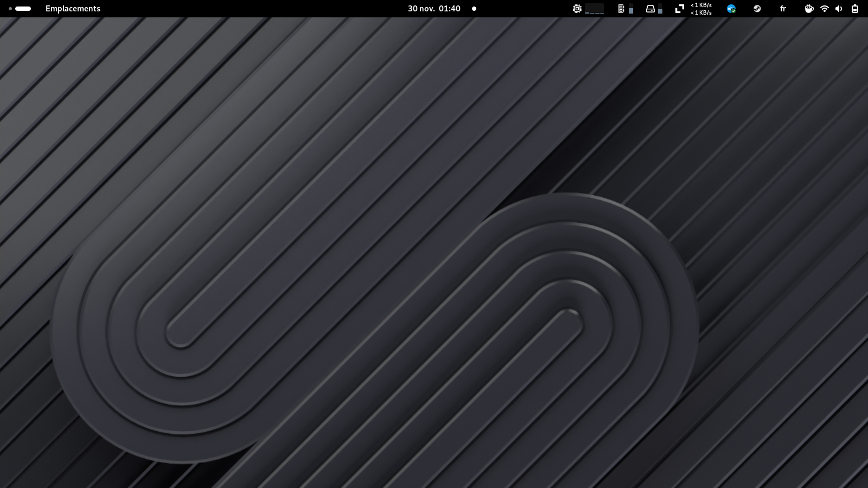Click the memory RAM monitor icon

point(621,9)
